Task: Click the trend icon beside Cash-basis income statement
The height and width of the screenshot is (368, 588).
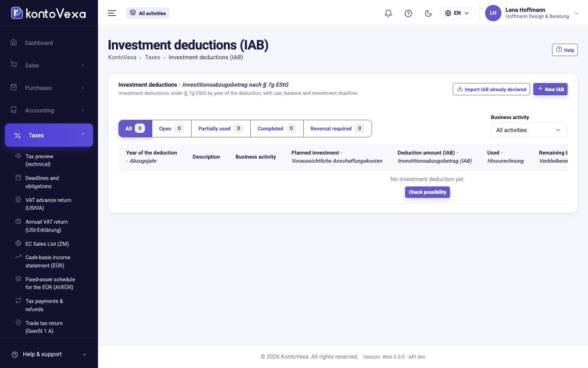Action: 18,257
